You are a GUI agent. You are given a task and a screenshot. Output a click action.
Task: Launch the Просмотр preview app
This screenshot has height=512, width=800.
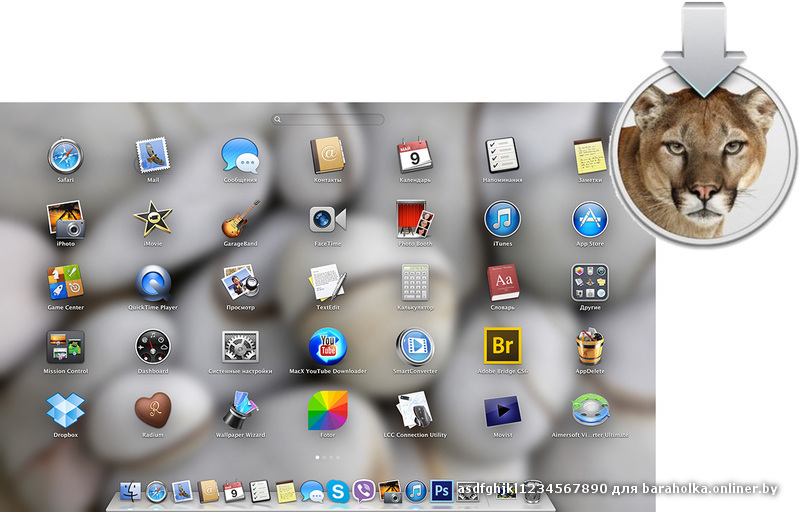[240, 283]
